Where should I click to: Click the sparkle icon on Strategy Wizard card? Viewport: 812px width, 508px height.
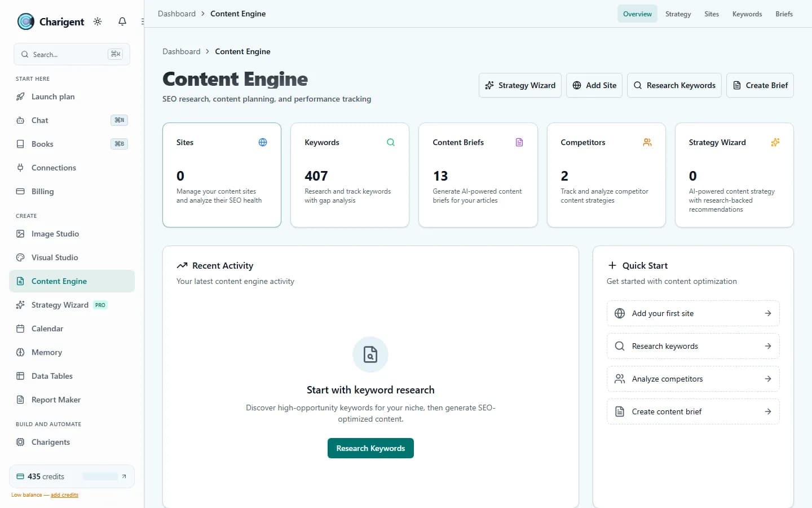[x=775, y=142]
